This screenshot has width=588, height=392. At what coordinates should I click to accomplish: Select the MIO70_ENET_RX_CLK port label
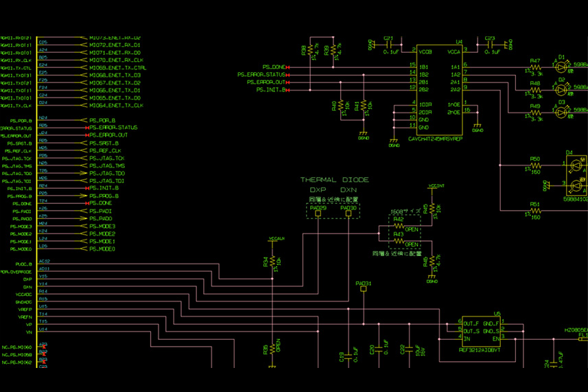point(116,60)
